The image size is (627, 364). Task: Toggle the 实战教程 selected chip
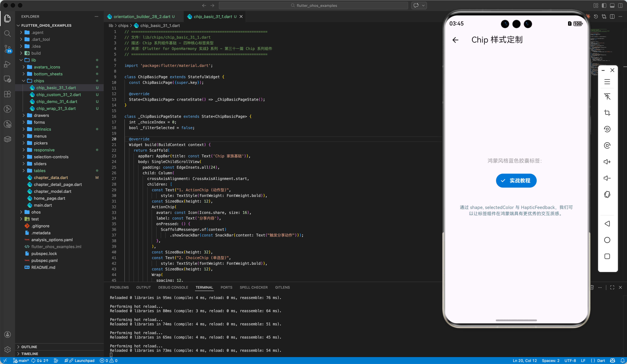[516, 181]
